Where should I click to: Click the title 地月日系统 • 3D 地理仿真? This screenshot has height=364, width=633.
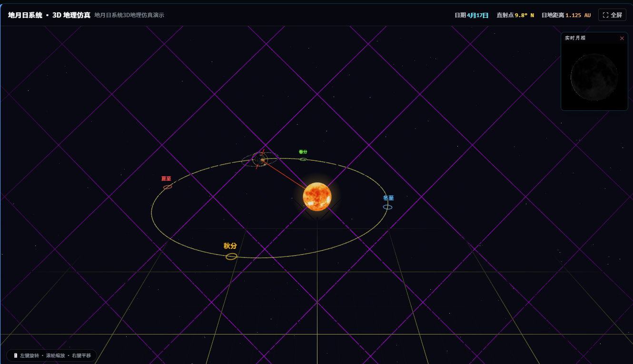[49, 15]
